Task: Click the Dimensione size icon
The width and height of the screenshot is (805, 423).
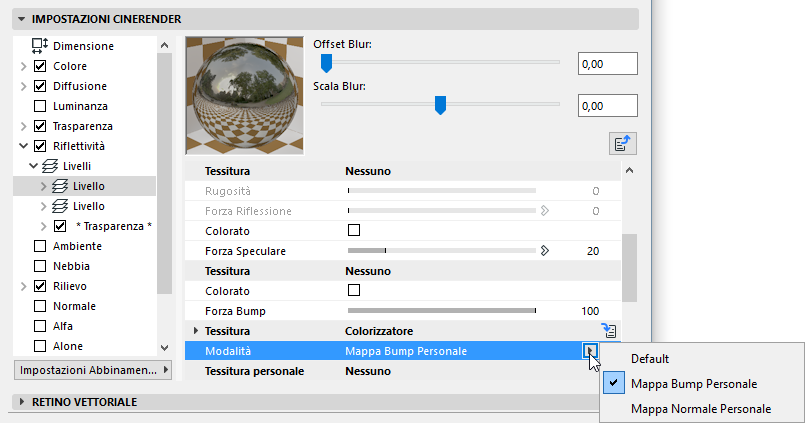Action: pyautogui.click(x=40, y=45)
